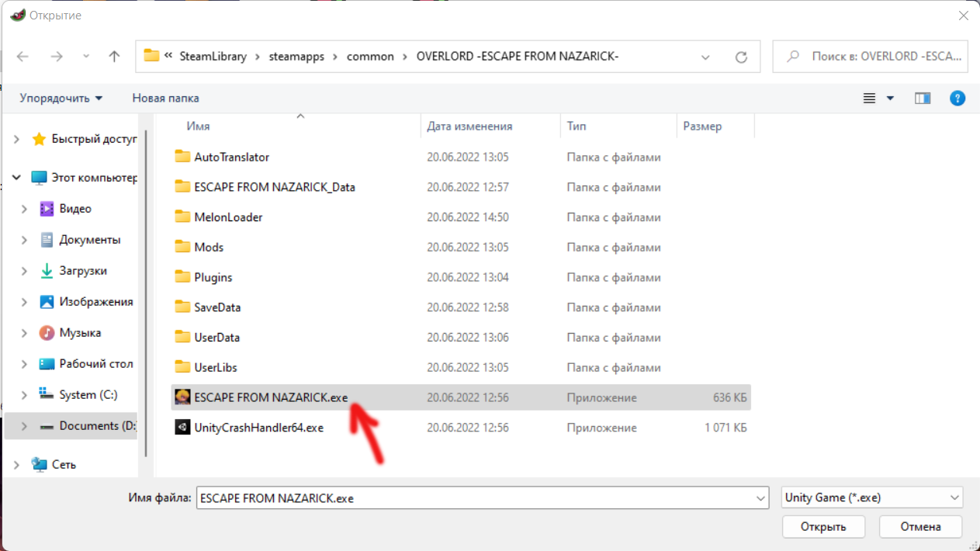Image resolution: width=980 pixels, height=551 pixels.
Task: Select the MelonLoader folder icon
Action: (182, 217)
